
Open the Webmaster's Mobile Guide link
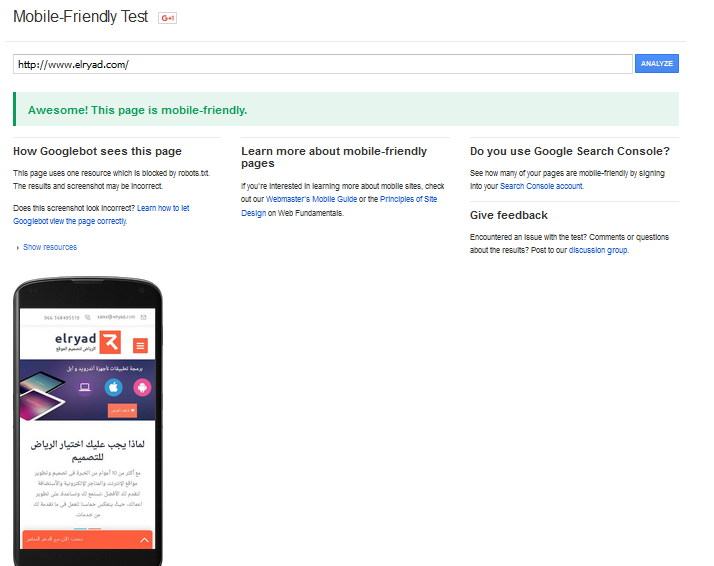[311, 199]
